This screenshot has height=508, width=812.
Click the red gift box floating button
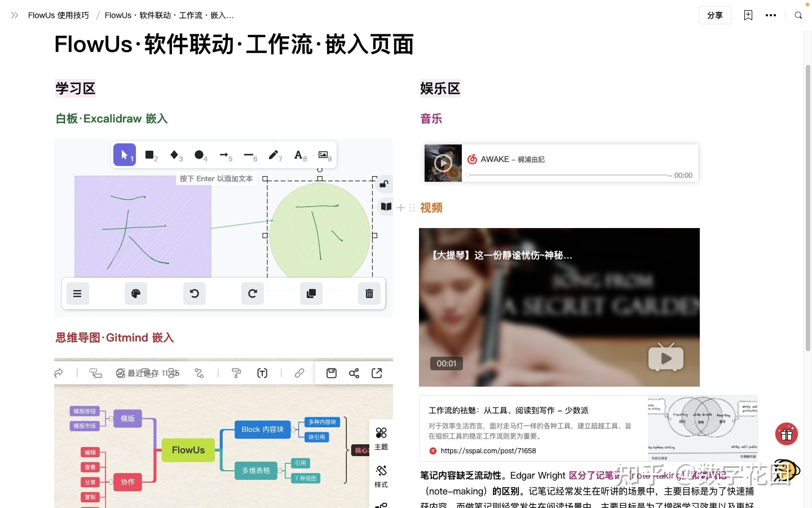coord(787,434)
